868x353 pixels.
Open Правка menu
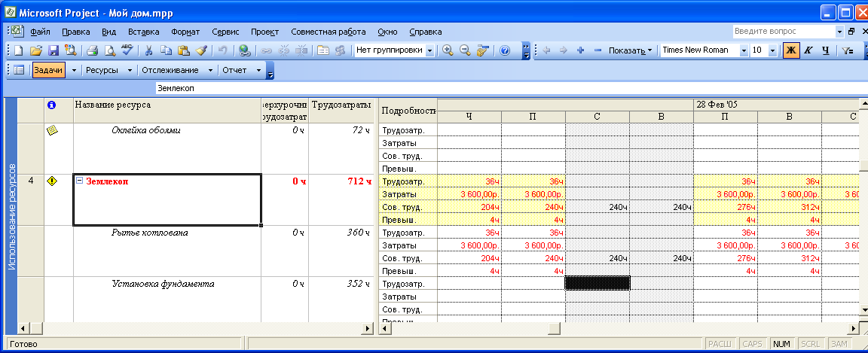tap(76, 32)
